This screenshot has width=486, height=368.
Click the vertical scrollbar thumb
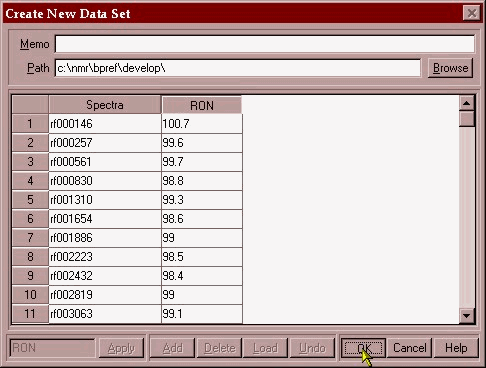click(x=467, y=119)
